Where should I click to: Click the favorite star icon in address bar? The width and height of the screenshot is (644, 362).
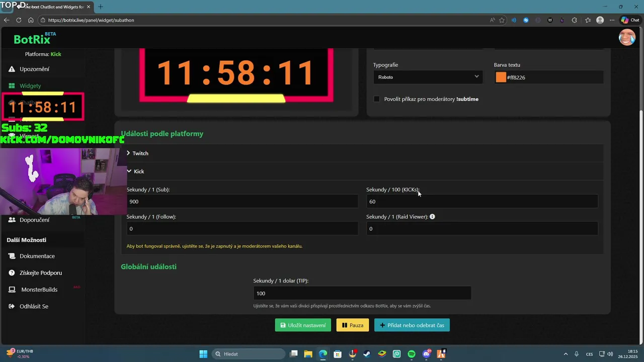coord(502,20)
